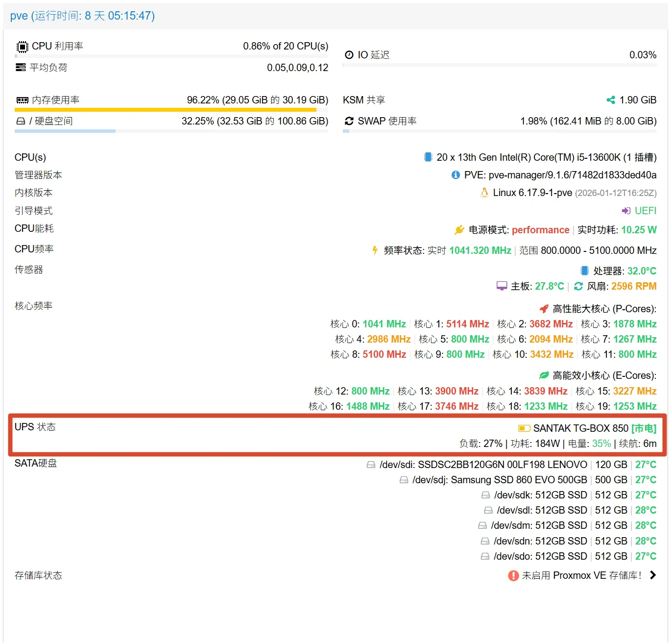672x643 pixels.
Task: Click the PVE manager info icon
Action: 456,175
